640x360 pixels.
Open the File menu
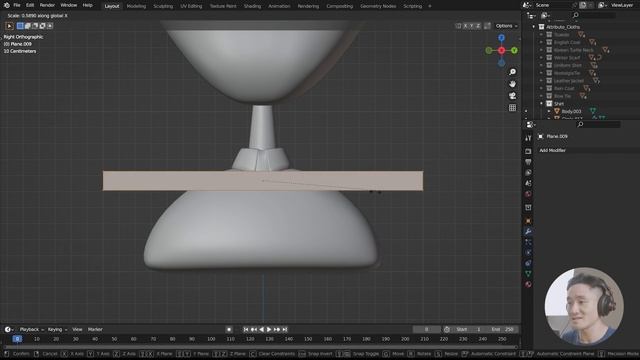pyautogui.click(x=17, y=5)
